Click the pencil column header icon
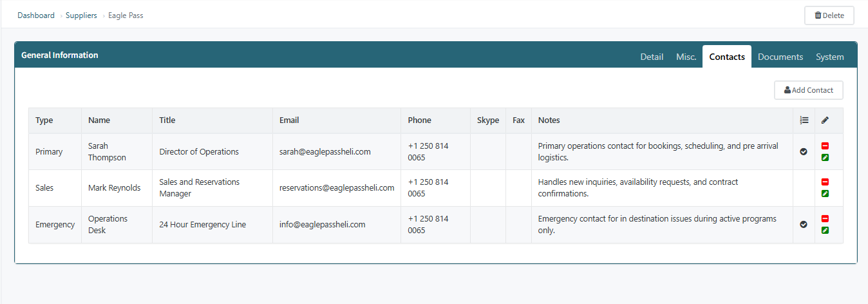The image size is (868, 304). pos(826,120)
